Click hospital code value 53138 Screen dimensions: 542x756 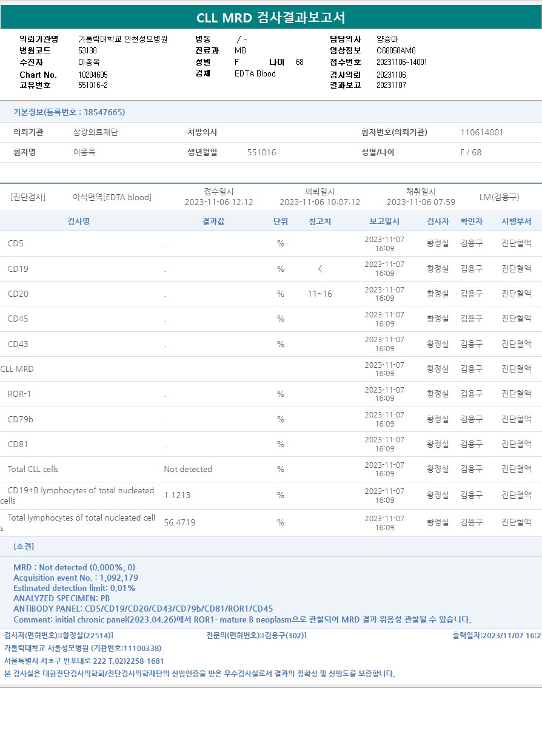(87, 50)
